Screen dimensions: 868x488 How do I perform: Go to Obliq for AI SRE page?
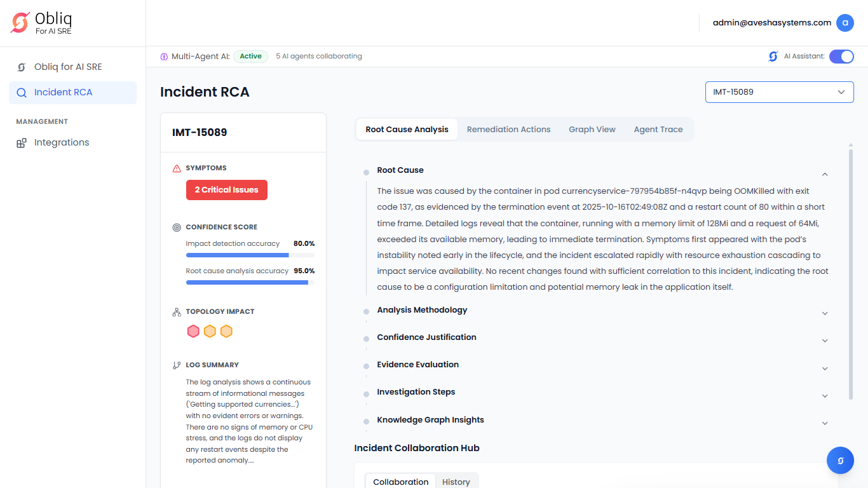coord(67,67)
